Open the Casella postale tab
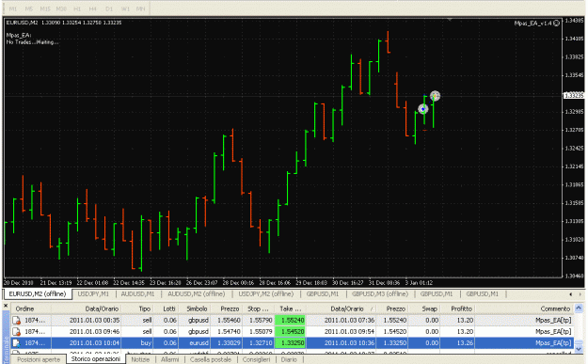 pos(211,359)
